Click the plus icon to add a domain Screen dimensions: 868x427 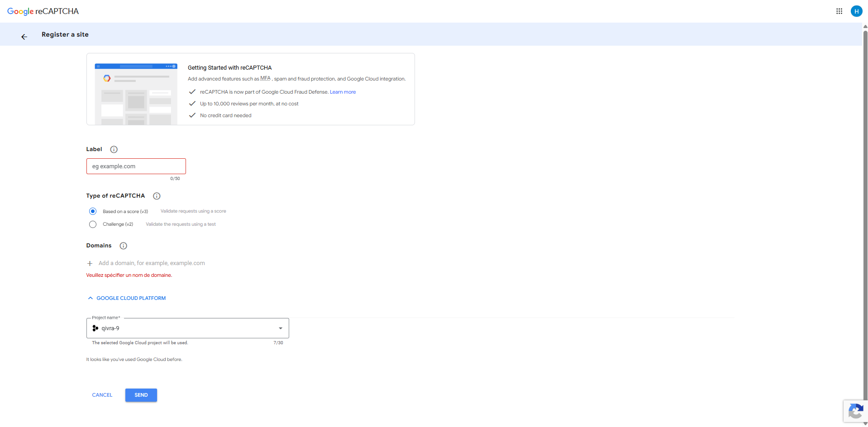point(90,263)
